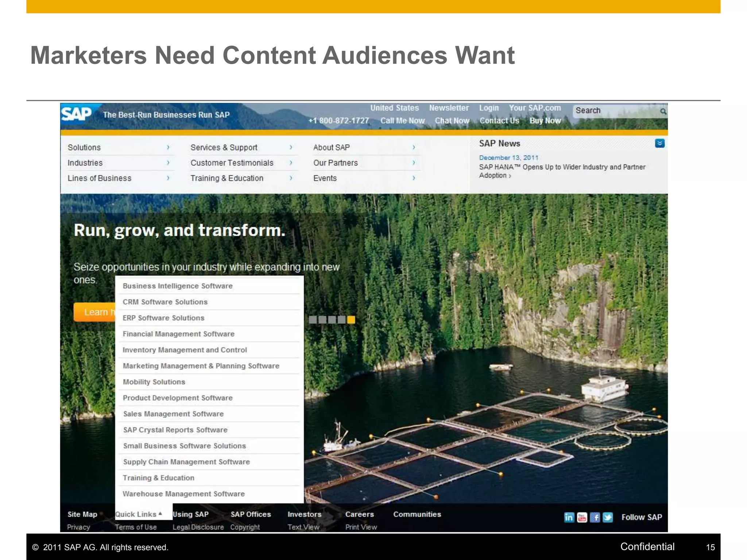Open the Copyright footer link
This screenshot has height=560, width=747.
245,527
